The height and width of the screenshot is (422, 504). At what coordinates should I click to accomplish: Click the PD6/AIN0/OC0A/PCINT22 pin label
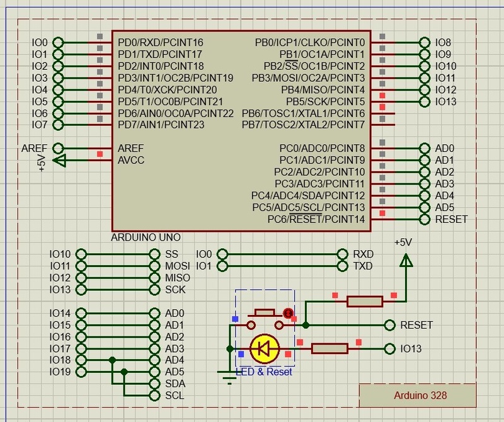point(176,113)
